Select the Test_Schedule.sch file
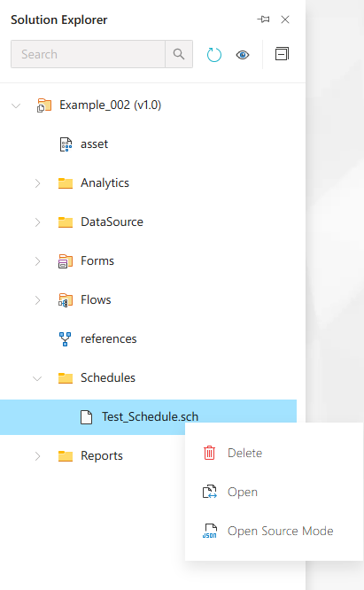Image resolution: width=364 pixels, height=590 pixels. (x=148, y=417)
